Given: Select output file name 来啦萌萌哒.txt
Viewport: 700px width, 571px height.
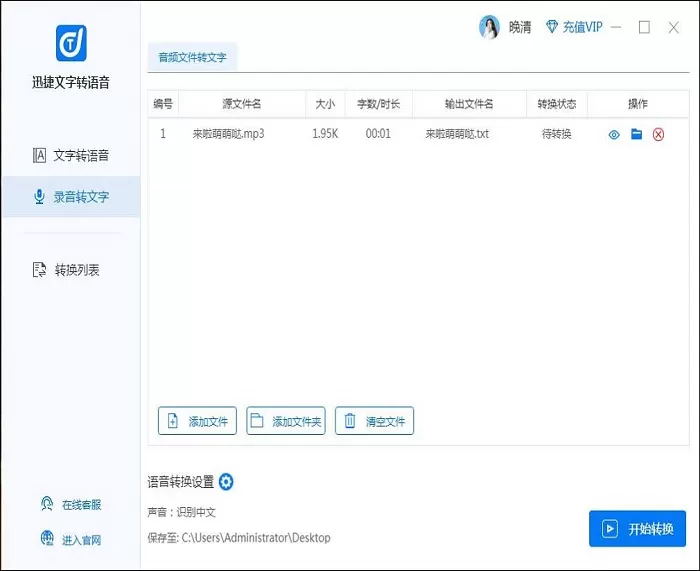Looking at the screenshot, I should coord(457,134).
